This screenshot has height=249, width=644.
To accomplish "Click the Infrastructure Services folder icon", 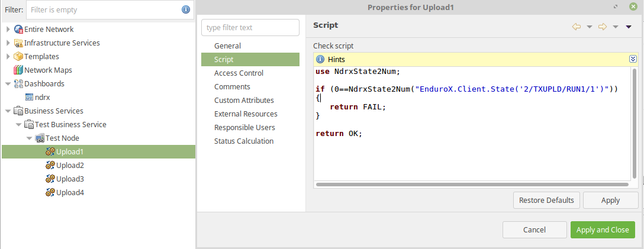I will 18,43.
